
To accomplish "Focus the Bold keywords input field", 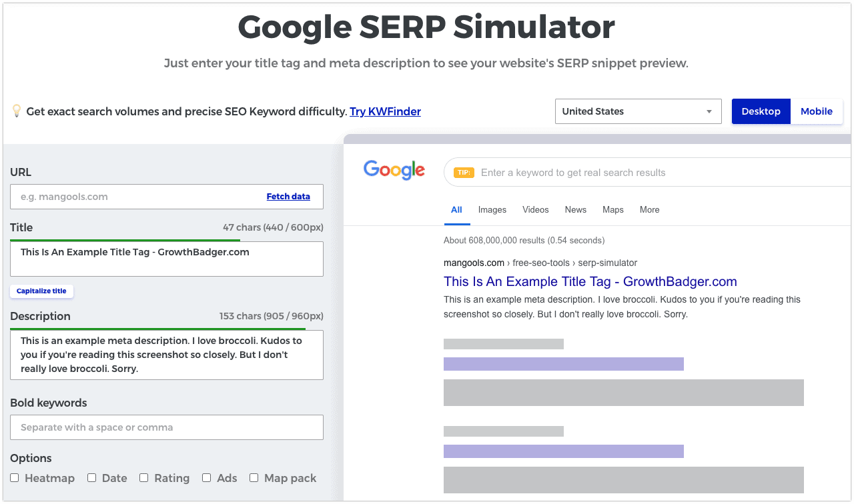I will click(x=167, y=427).
